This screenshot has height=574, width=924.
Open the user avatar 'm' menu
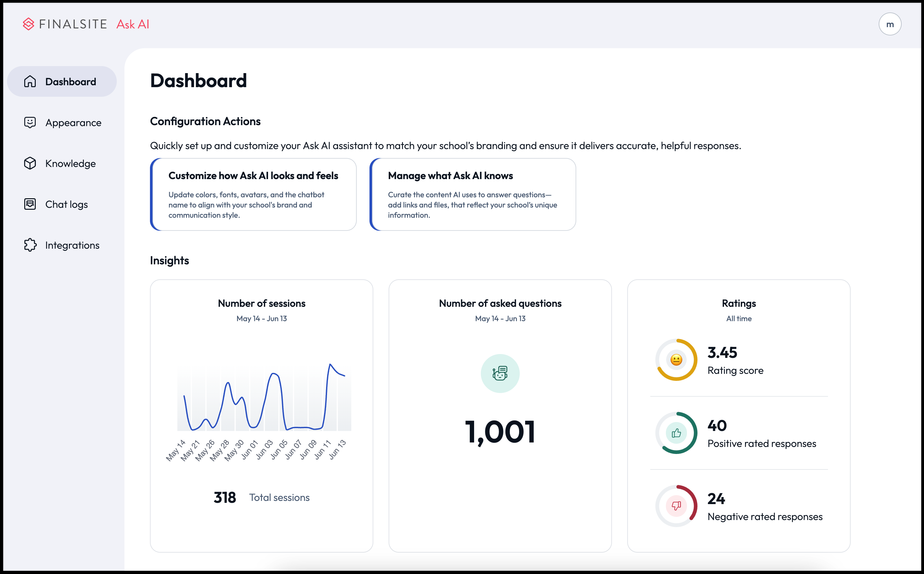click(890, 24)
